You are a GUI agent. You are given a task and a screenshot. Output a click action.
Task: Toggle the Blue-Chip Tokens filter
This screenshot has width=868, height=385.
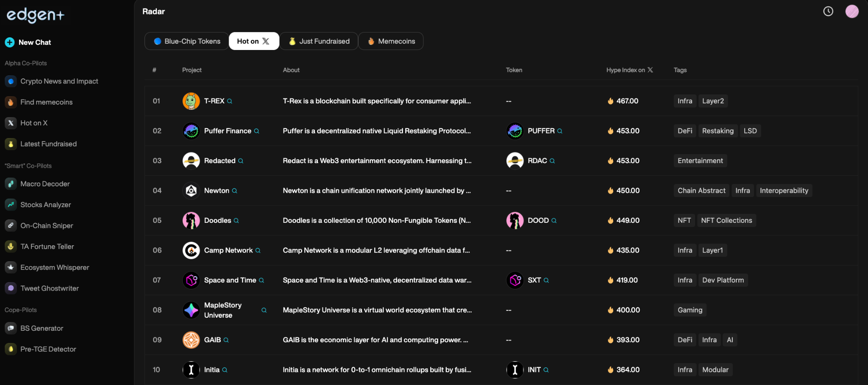pyautogui.click(x=186, y=41)
